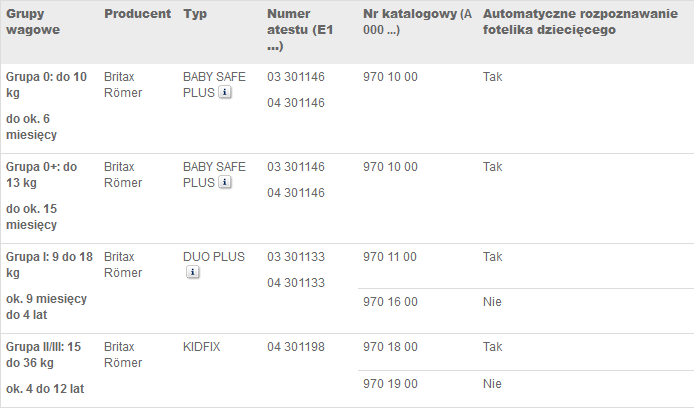The image size is (694, 409).
Task: Click the Producent column header
Action: (137, 14)
